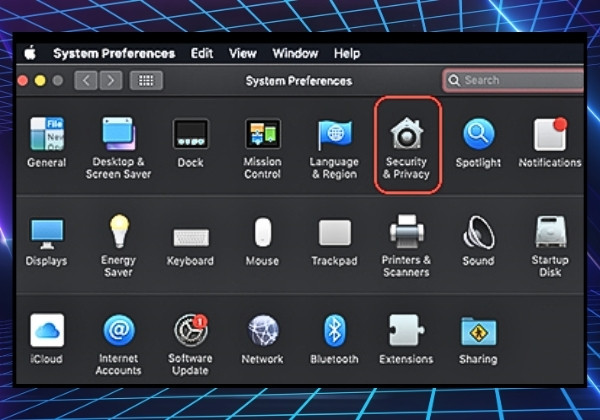Open Notifications preferences
Screen dimensions: 600x420
[x=550, y=142]
